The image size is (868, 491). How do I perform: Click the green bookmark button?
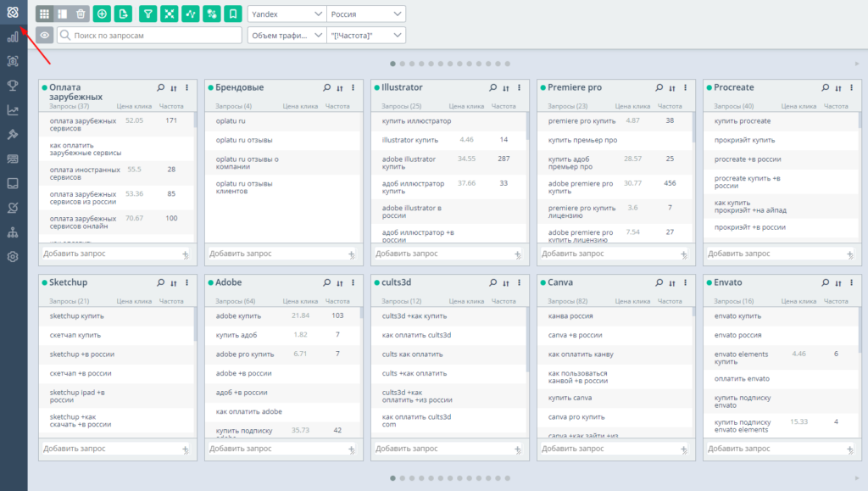233,14
